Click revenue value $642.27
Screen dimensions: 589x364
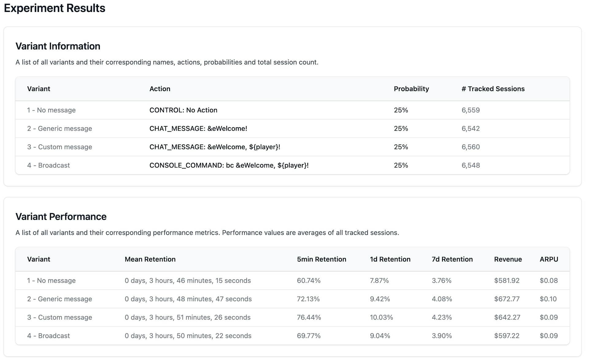point(507,317)
